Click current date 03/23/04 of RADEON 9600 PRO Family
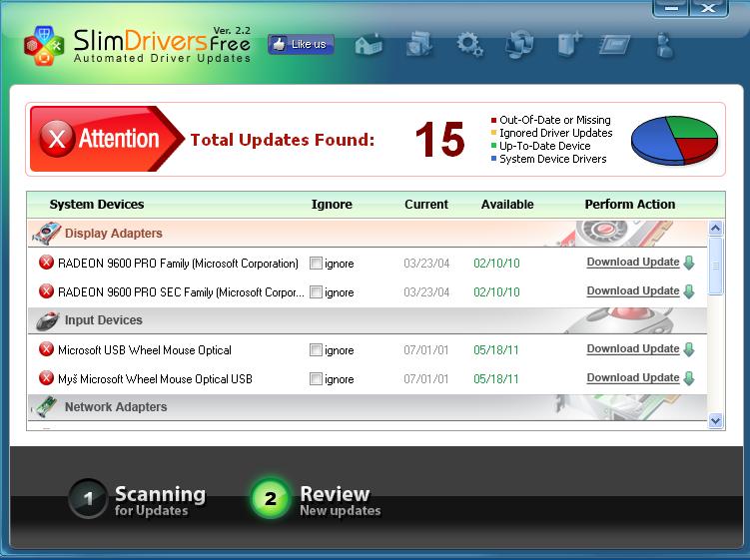 point(426,263)
